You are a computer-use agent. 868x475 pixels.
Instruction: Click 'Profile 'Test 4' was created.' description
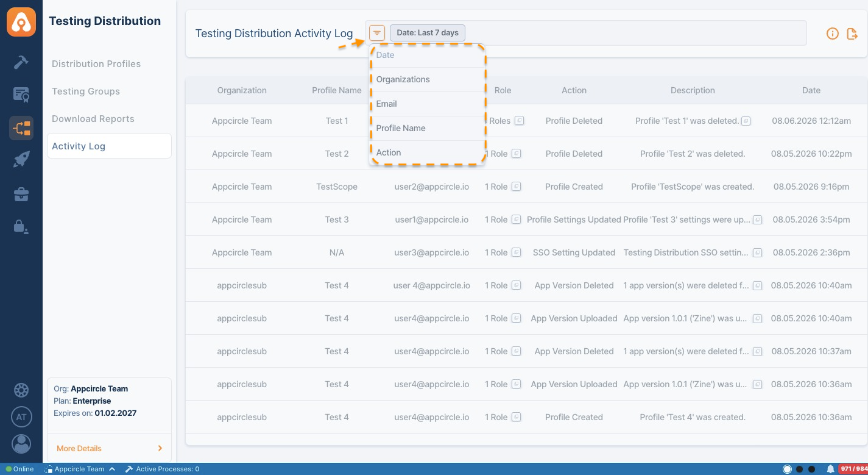coord(693,417)
